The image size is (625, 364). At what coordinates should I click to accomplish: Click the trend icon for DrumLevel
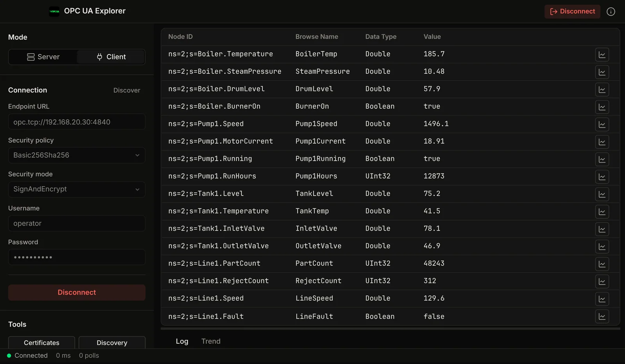tap(602, 90)
